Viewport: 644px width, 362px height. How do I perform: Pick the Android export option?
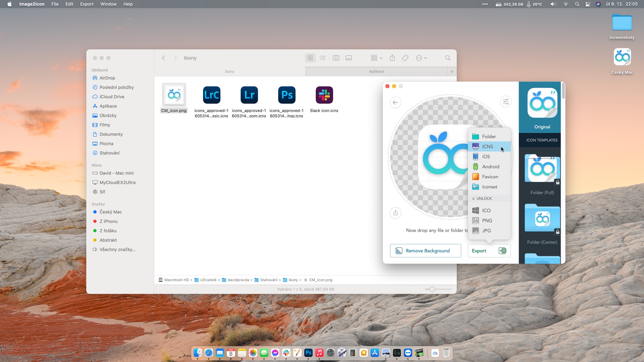tap(490, 167)
